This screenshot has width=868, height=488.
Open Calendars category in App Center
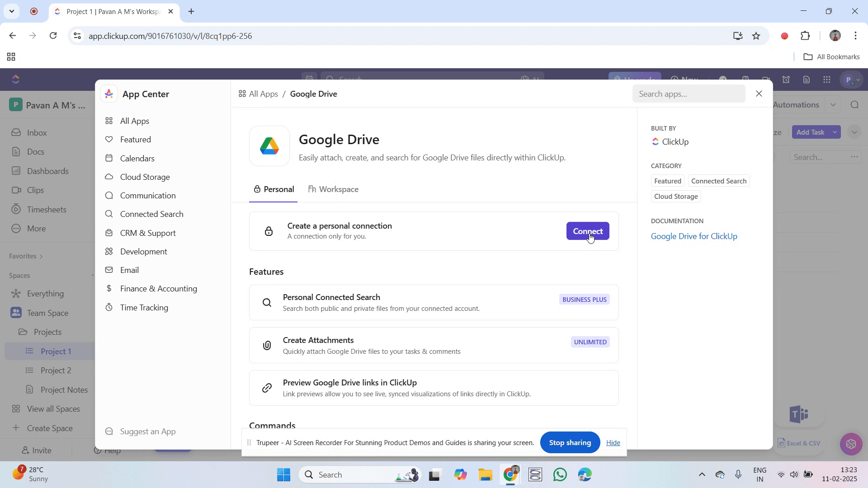137,159
